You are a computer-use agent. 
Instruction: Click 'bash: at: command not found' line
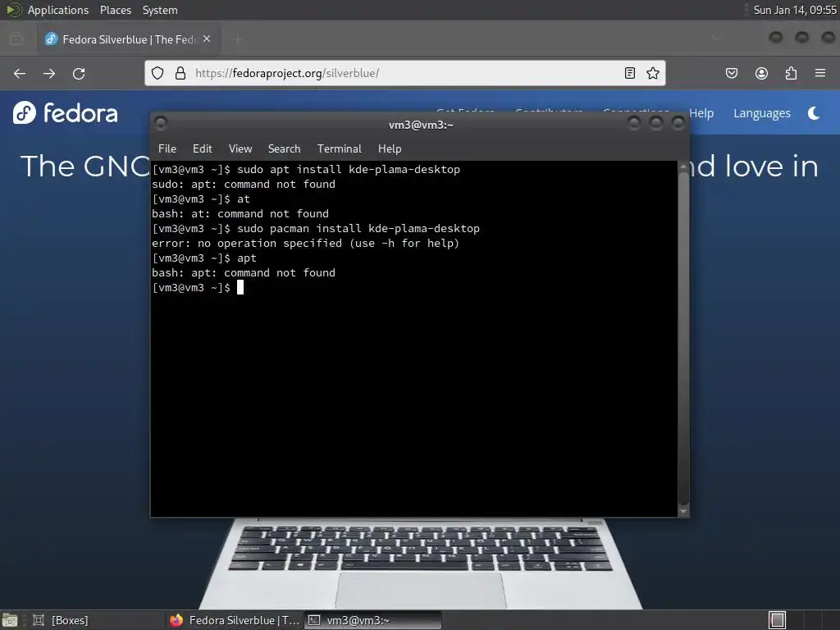pyautogui.click(x=240, y=214)
